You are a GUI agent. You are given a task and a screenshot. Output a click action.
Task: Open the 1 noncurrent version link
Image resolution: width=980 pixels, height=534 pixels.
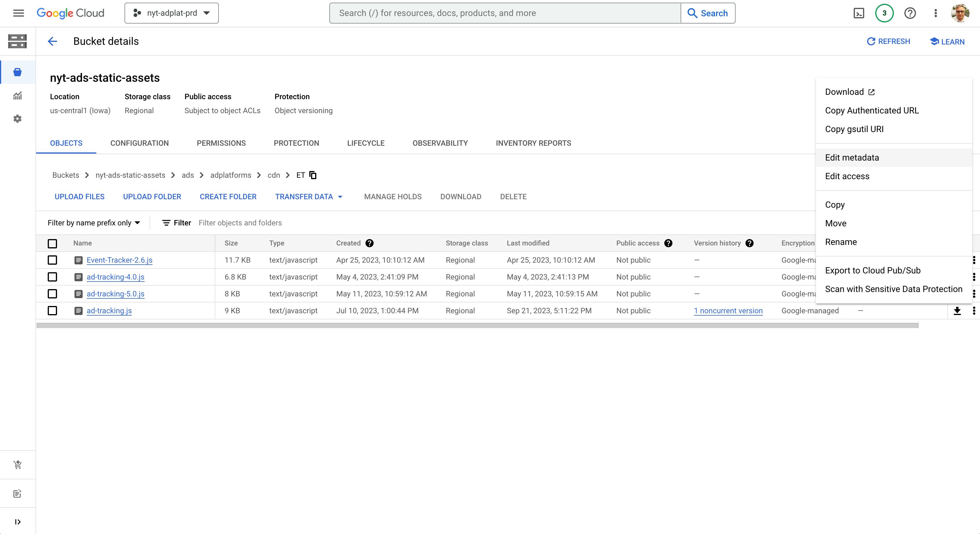(728, 311)
